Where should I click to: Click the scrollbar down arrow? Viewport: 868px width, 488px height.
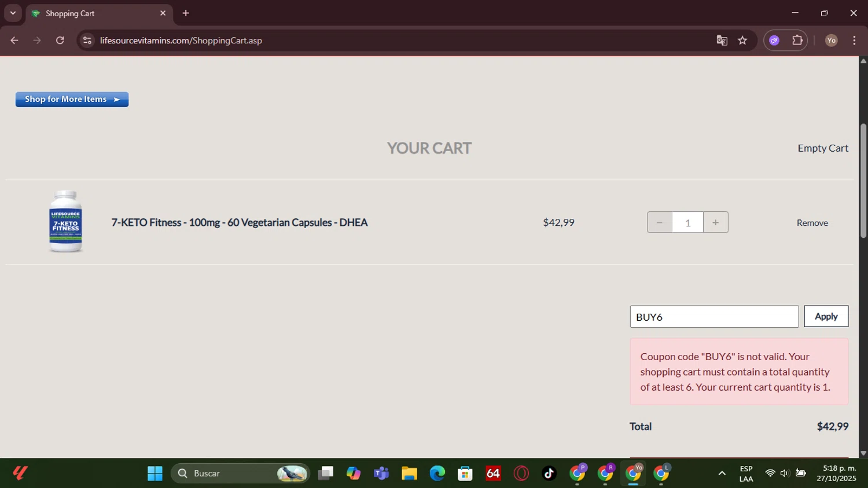point(863,453)
